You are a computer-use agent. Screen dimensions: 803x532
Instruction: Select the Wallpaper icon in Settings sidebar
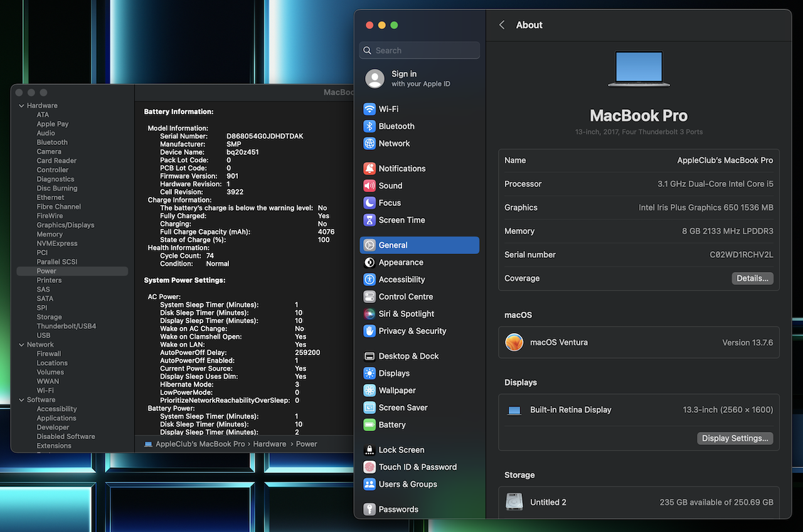coord(370,390)
